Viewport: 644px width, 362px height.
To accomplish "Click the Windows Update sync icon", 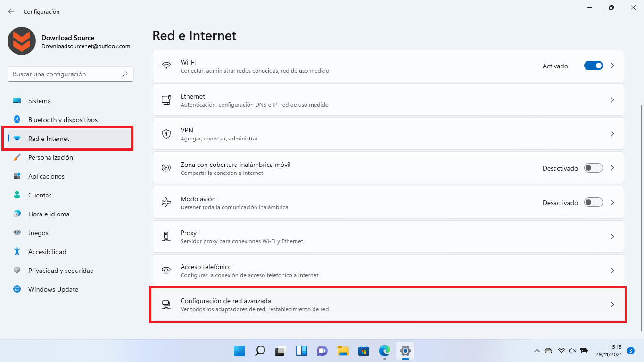I will click(17, 289).
